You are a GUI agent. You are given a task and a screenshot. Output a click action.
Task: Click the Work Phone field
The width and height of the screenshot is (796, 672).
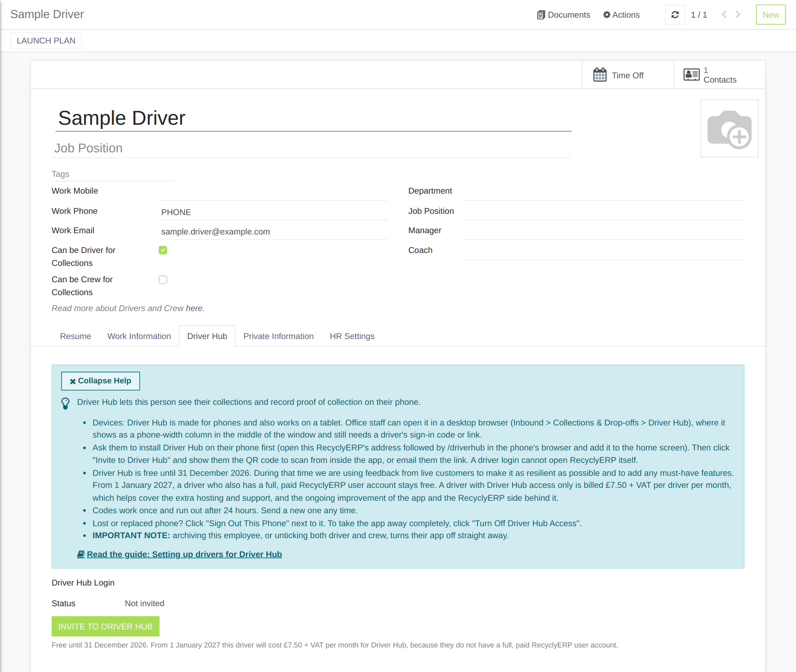273,212
